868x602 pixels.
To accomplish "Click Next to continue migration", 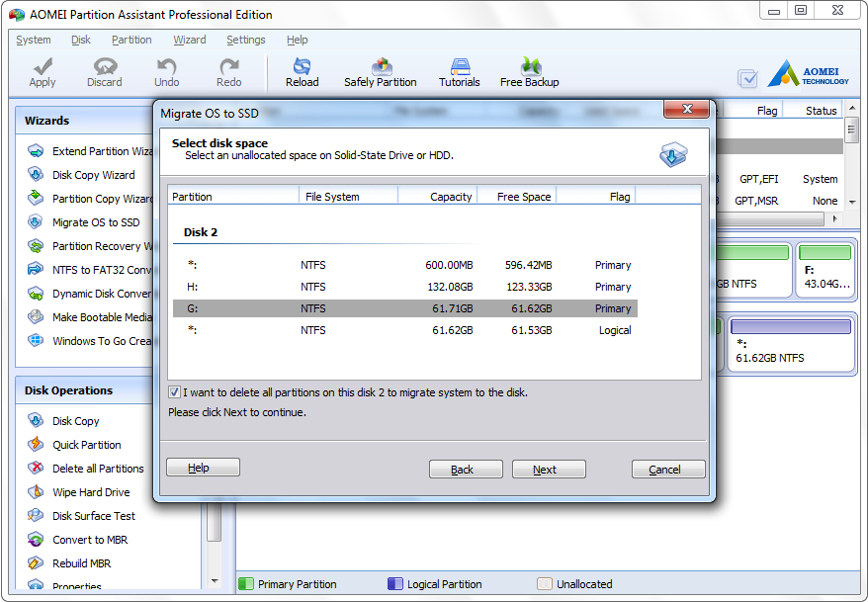I will [549, 470].
